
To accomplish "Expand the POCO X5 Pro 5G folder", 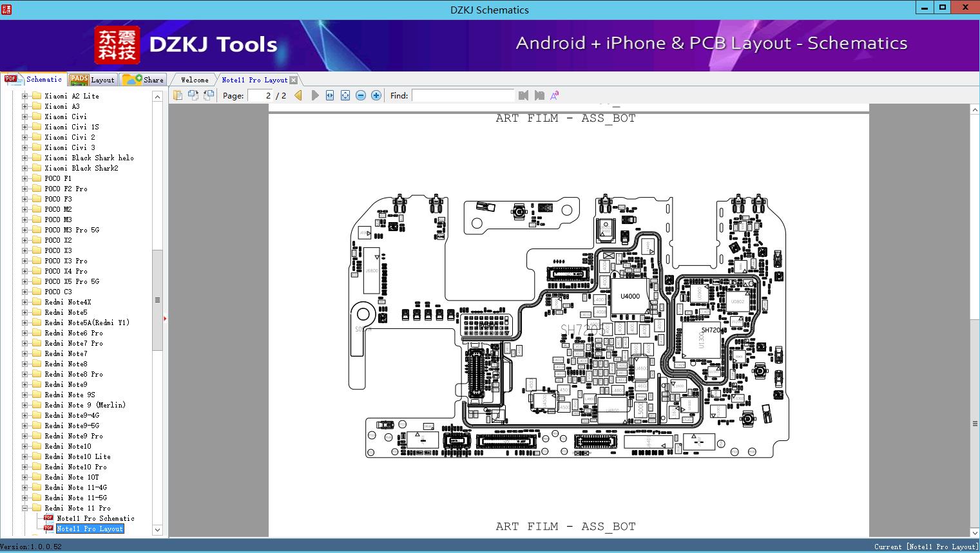I will click(25, 281).
